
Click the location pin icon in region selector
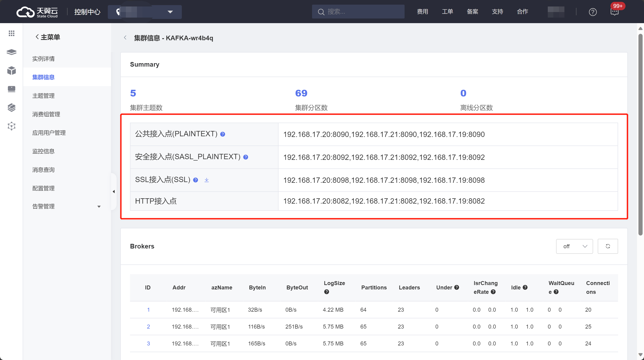[x=118, y=12]
